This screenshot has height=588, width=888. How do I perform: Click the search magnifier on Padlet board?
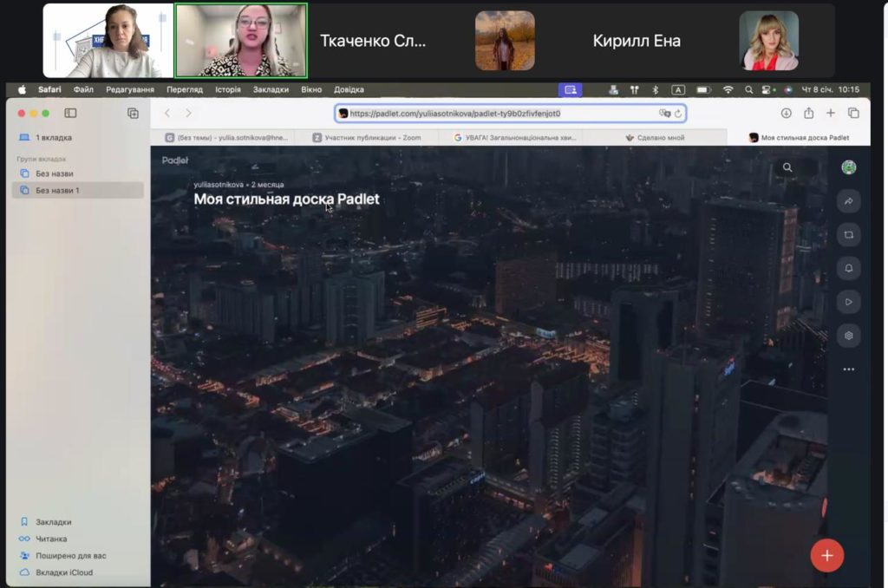click(x=787, y=167)
